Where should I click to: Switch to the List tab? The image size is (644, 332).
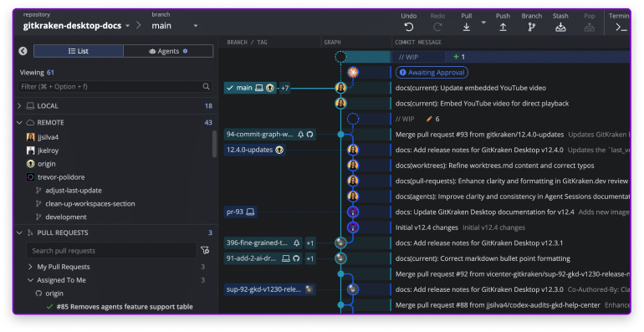tap(79, 51)
